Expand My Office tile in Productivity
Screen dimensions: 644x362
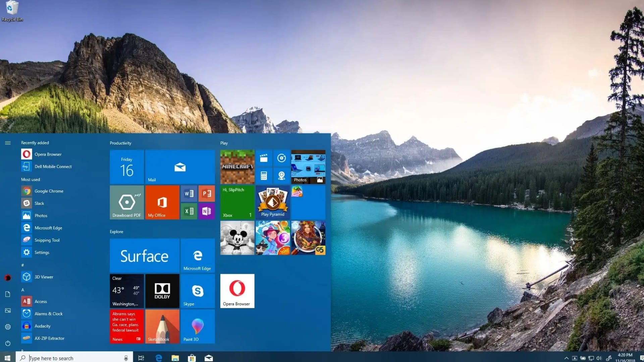[x=162, y=202]
